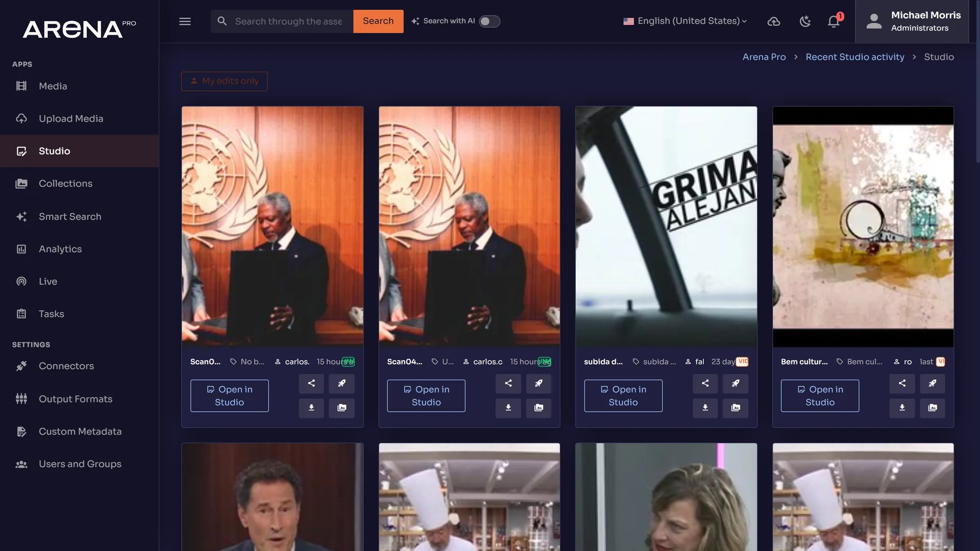
Task: Download the subida d... card asset
Action: click(705, 408)
